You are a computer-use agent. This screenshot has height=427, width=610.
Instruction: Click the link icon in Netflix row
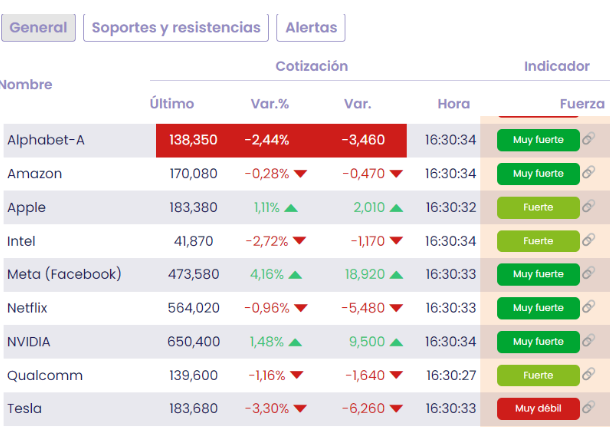(589, 308)
